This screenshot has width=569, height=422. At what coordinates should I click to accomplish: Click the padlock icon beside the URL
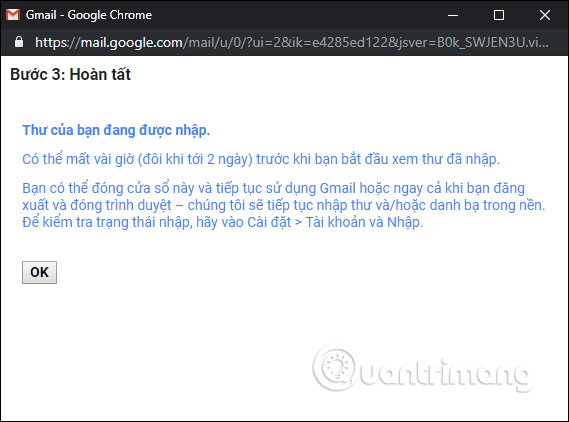click(19, 42)
